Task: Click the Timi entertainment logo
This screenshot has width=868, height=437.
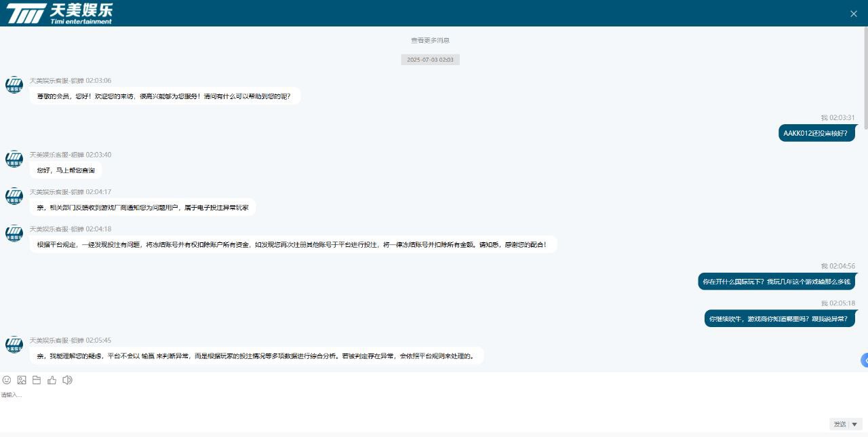Action: (x=60, y=13)
